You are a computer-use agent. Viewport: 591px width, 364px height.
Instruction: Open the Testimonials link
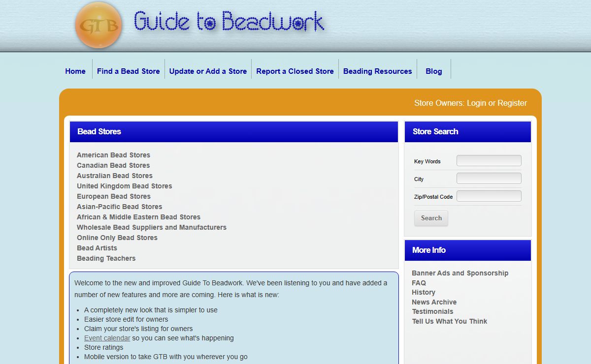[432, 311]
